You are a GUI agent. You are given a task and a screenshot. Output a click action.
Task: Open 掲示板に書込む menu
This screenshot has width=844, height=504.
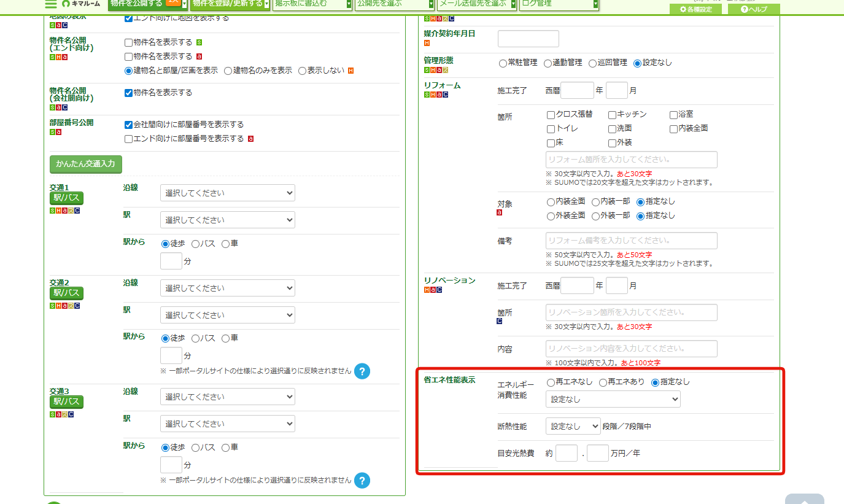click(312, 4)
